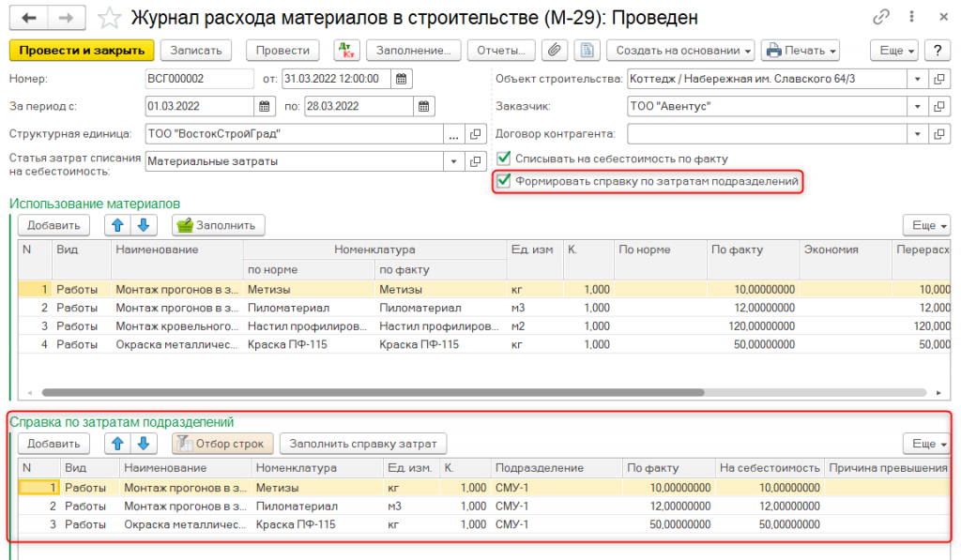961x560 pixels.
Task: Toggle Списывать на себестоимость по факту checkbox
Action: pyautogui.click(x=504, y=159)
